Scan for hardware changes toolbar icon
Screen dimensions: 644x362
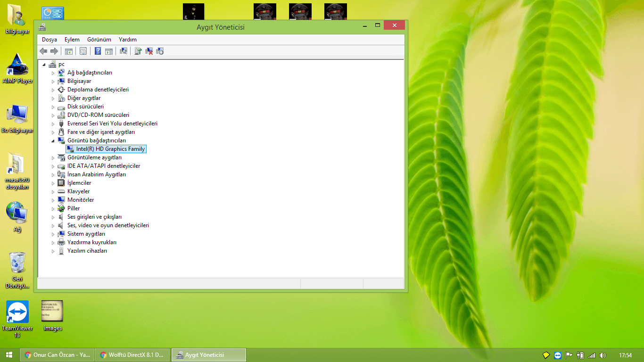coord(124,51)
